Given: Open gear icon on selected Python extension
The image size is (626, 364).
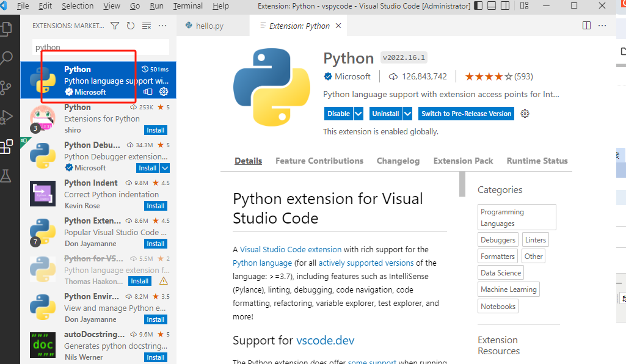Looking at the screenshot, I should tap(164, 92).
